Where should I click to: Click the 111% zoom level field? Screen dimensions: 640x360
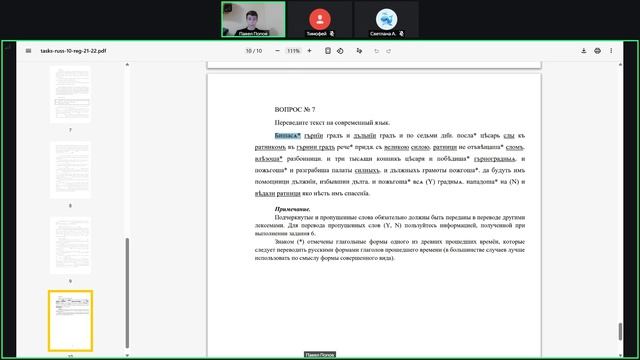tap(293, 51)
